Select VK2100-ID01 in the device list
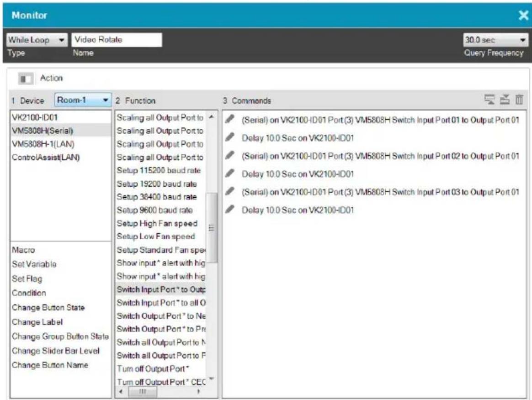This screenshot has width=532, height=400. 60,117
